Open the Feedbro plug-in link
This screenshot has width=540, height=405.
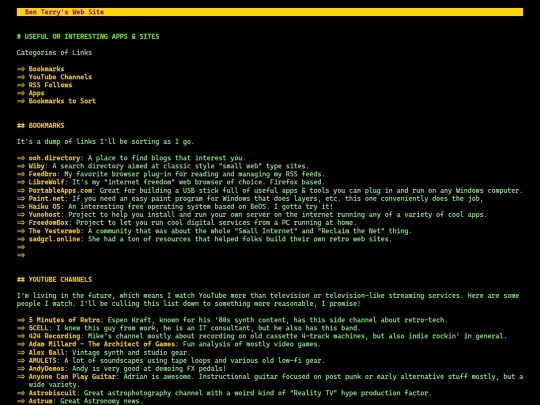[x=42, y=174]
